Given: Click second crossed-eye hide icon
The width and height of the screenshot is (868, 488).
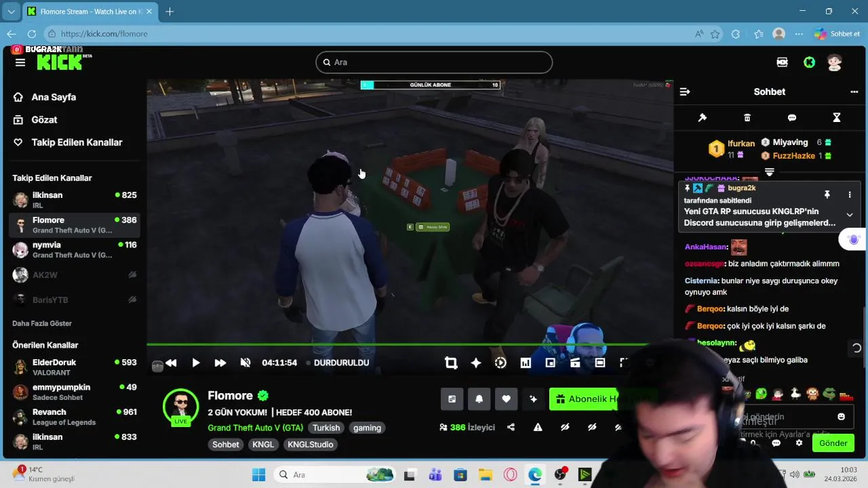Looking at the screenshot, I should [x=592, y=427].
